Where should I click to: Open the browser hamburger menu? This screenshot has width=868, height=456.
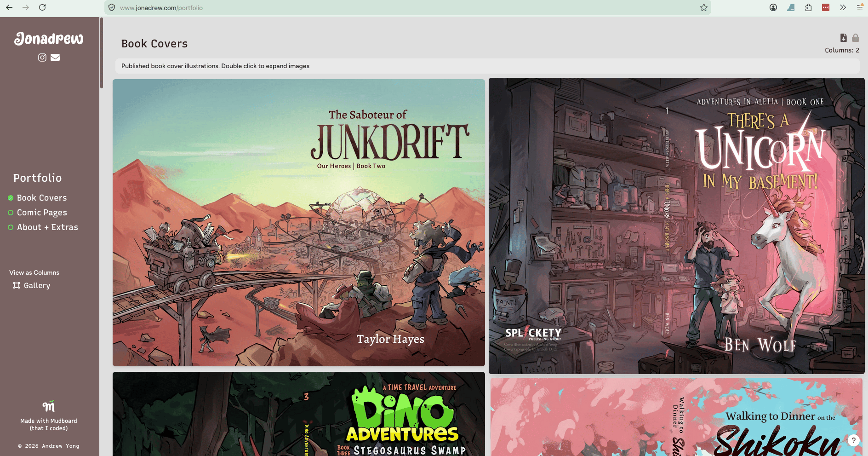pos(859,7)
